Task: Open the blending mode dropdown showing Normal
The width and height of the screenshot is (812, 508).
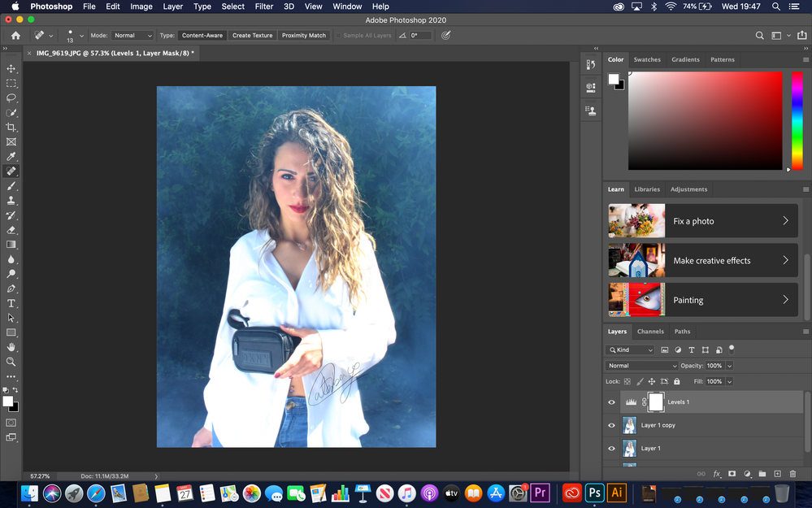Action: [641, 366]
